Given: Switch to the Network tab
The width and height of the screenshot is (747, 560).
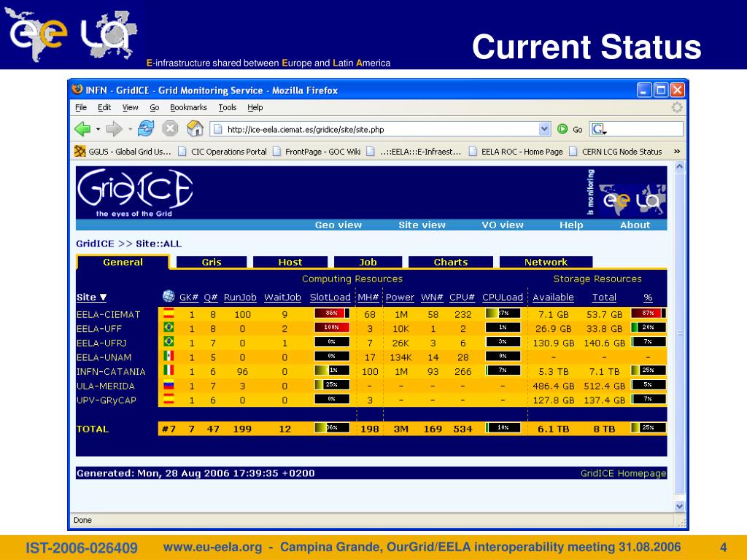Looking at the screenshot, I should click(546, 262).
